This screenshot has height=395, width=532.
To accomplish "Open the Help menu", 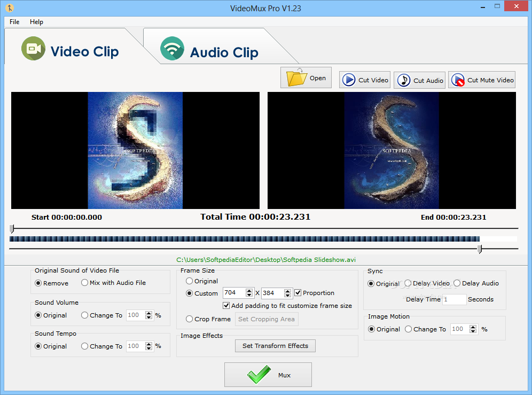I will tap(36, 22).
